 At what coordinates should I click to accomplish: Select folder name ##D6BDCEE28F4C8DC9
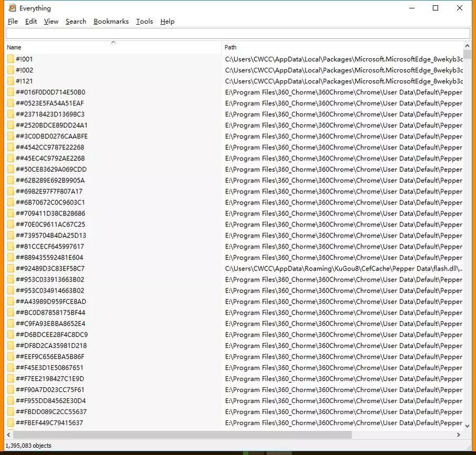52,335
